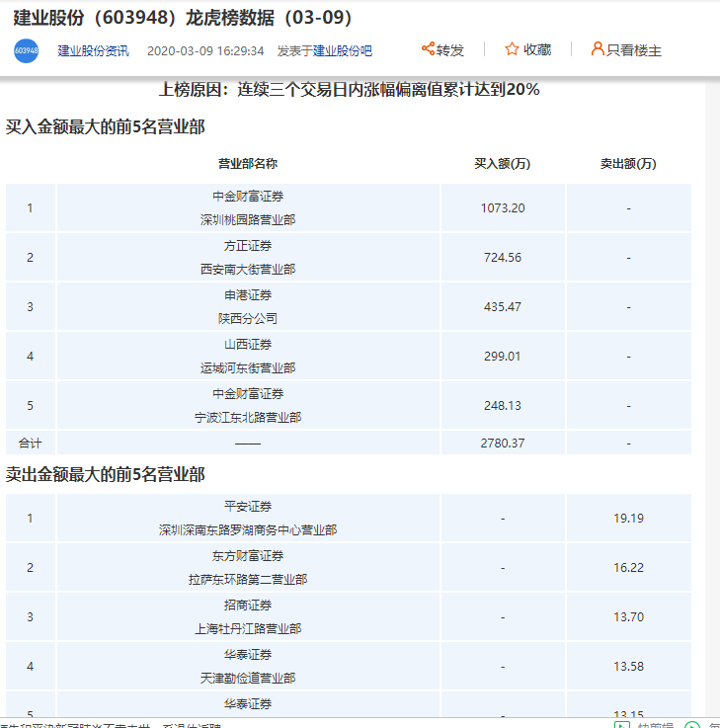Select post timestamp 2020-03-09 16:29:34
720x728 pixels.
click(205, 50)
